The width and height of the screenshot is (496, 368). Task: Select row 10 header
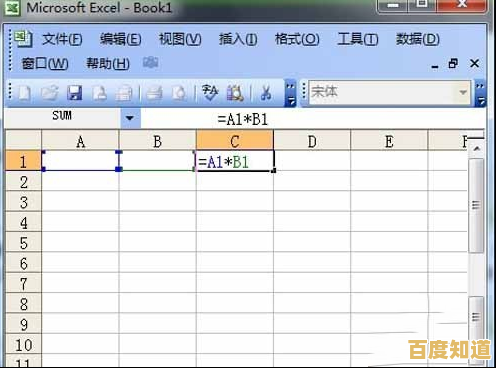pos(23,344)
